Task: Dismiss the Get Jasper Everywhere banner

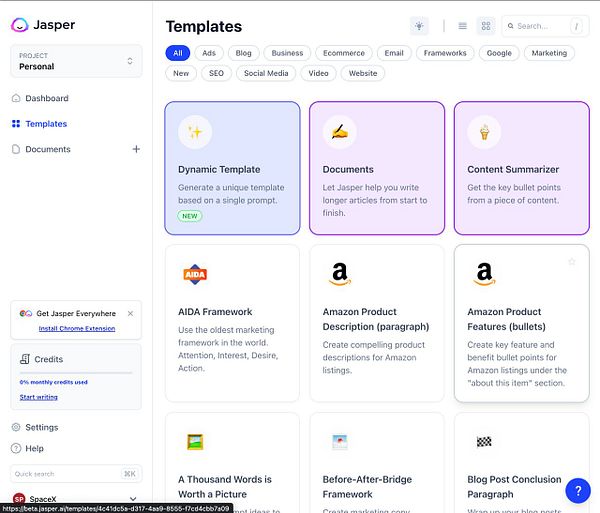Action: (x=130, y=313)
